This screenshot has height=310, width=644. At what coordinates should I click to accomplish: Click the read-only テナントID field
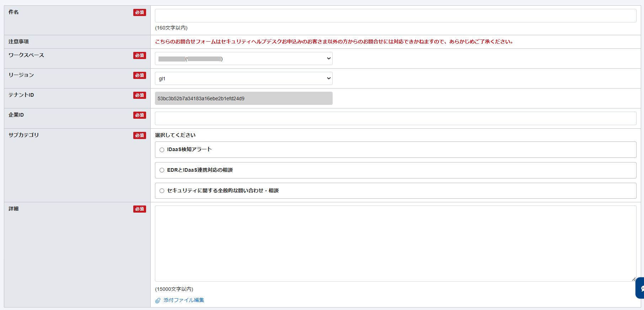pyautogui.click(x=243, y=98)
